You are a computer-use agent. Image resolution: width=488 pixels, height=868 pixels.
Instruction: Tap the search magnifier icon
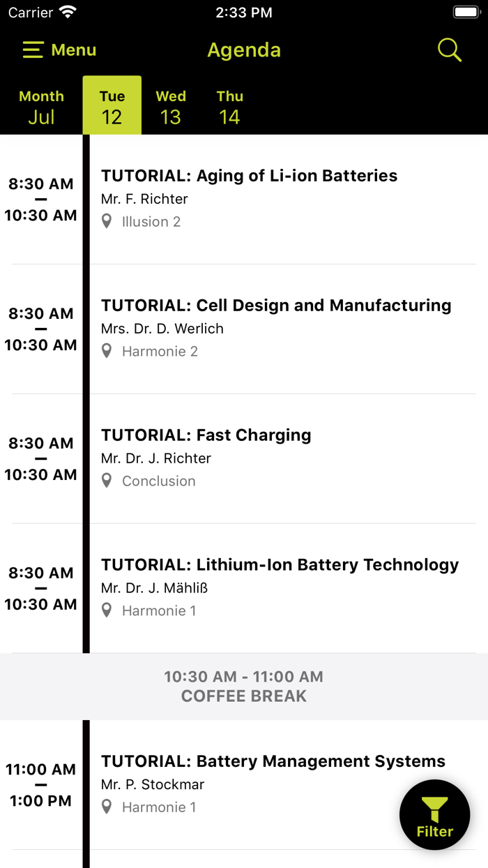coord(450,50)
